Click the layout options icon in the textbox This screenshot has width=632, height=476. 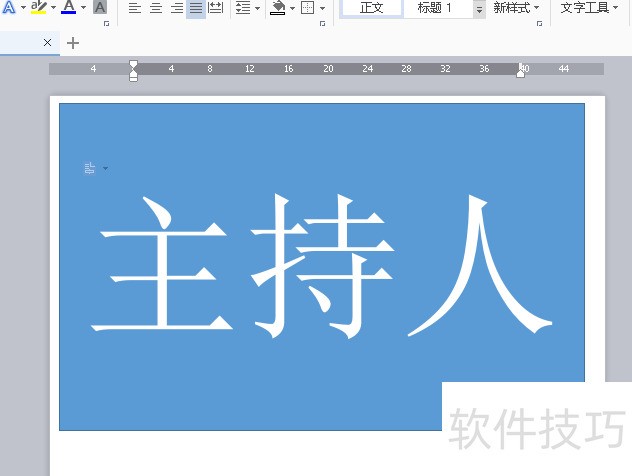(x=90, y=168)
